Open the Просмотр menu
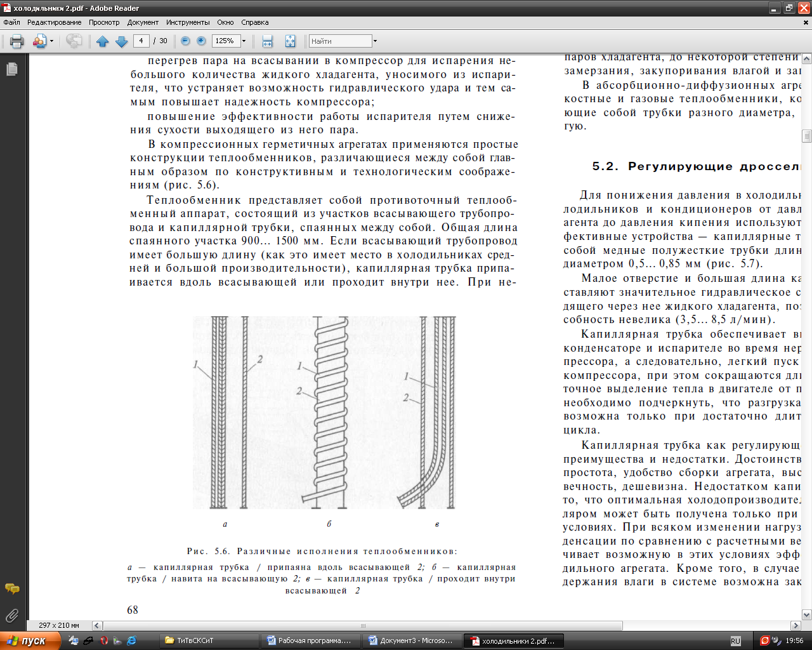This screenshot has height=650, width=812. point(104,22)
